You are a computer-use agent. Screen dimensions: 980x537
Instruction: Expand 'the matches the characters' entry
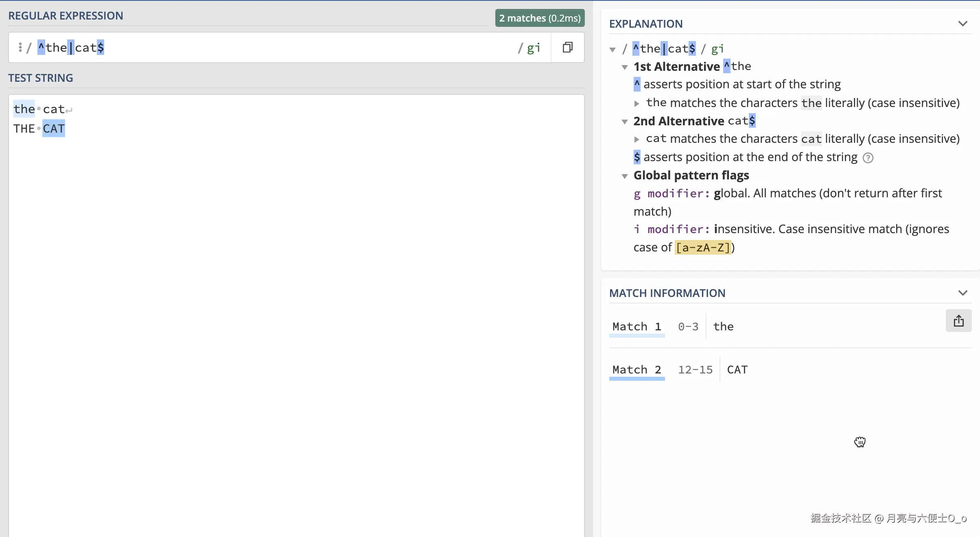point(637,104)
